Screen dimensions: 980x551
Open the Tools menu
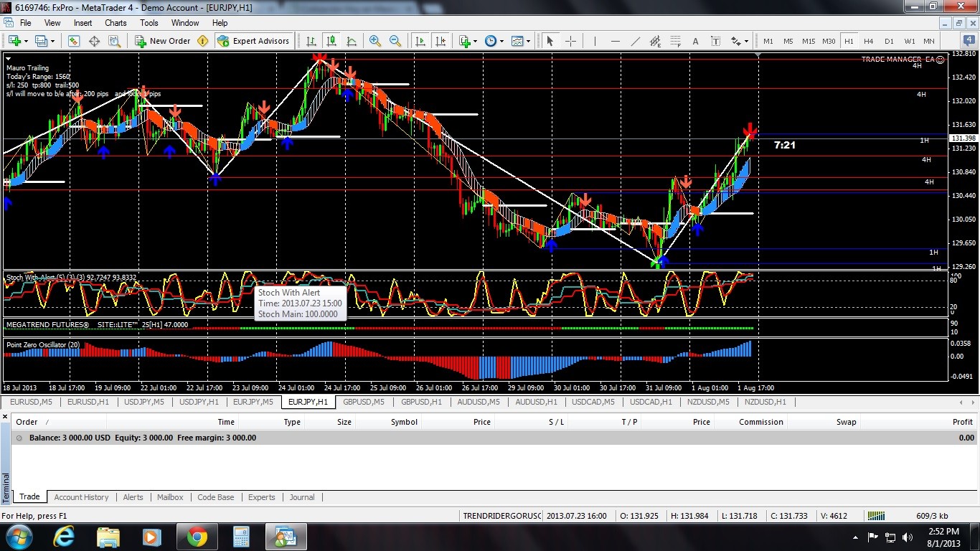click(149, 23)
